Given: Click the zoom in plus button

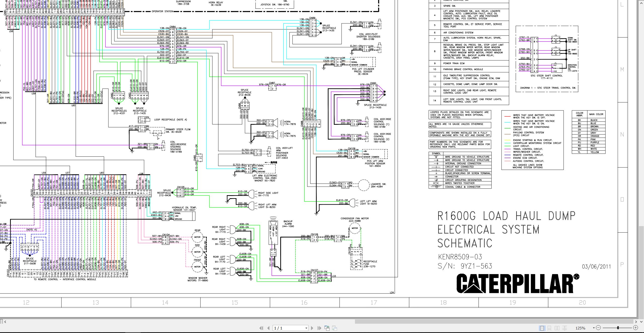Looking at the screenshot, I should coord(635,328).
